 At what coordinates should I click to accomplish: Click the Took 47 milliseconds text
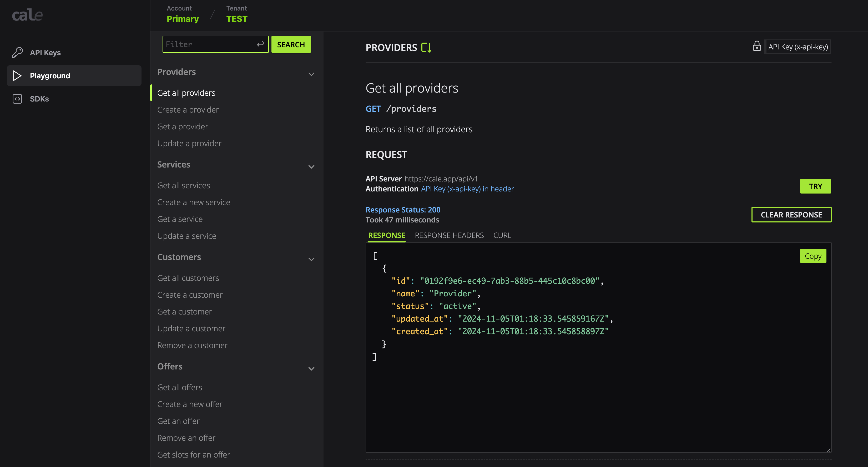tap(402, 220)
